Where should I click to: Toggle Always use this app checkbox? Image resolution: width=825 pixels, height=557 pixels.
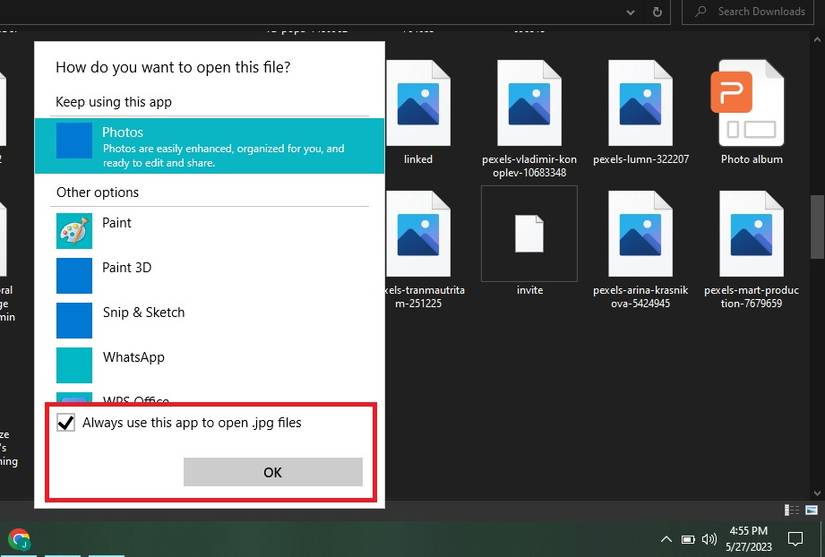[x=66, y=422]
